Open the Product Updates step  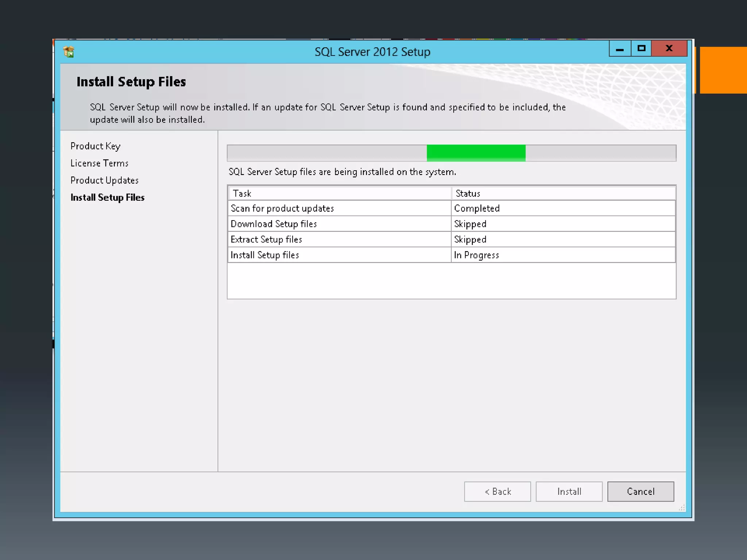(104, 180)
